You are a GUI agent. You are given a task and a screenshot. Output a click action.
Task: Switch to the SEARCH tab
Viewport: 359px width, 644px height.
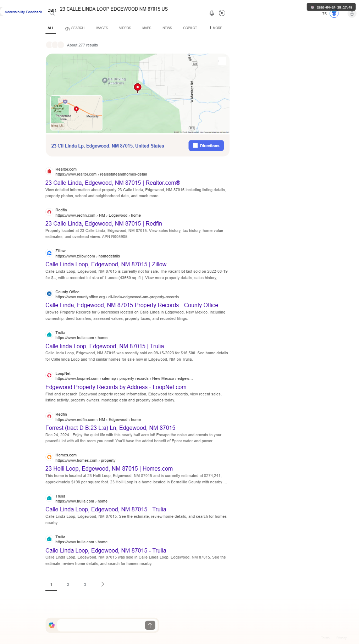[75, 28]
